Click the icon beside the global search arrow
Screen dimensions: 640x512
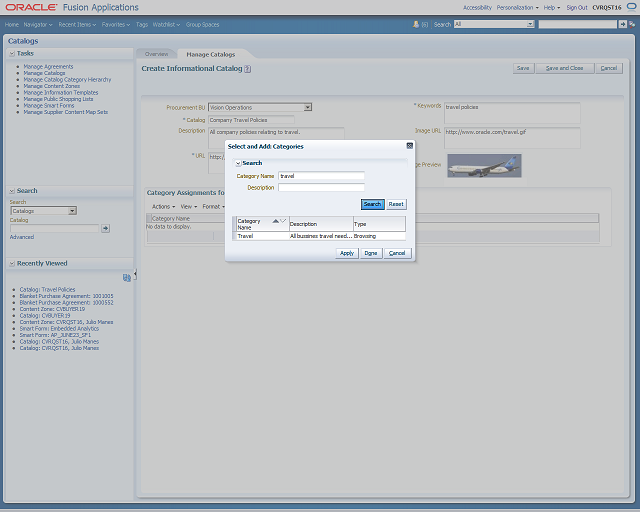tap(632, 24)
